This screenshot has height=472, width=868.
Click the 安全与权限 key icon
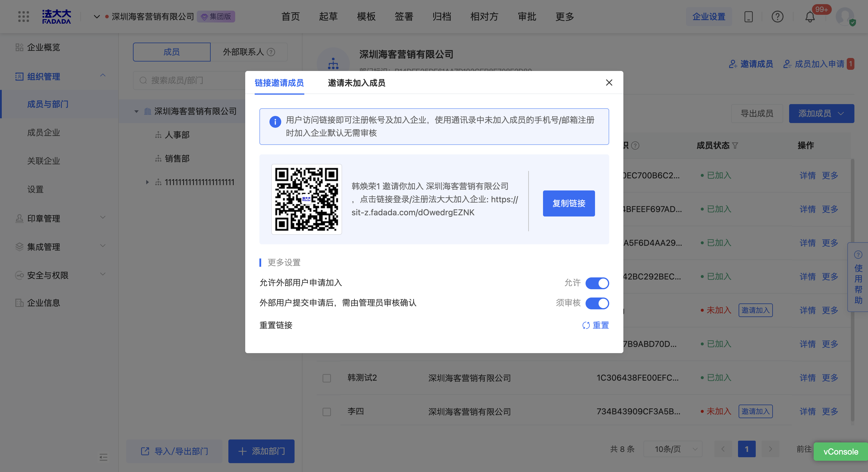coord(19,275)
